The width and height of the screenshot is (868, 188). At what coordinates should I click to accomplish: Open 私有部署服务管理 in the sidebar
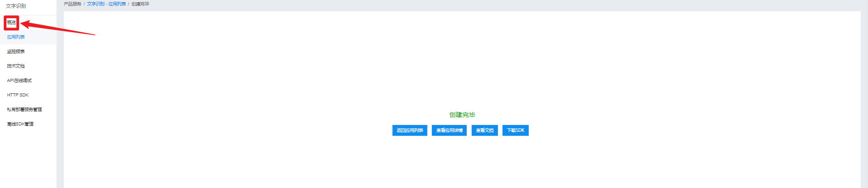pos(24,110)
